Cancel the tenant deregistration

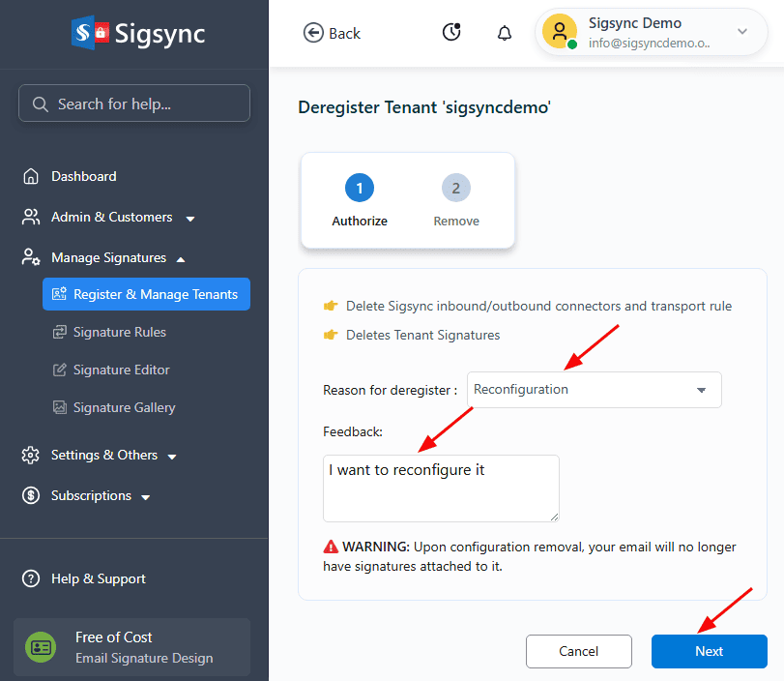point(578,651)
